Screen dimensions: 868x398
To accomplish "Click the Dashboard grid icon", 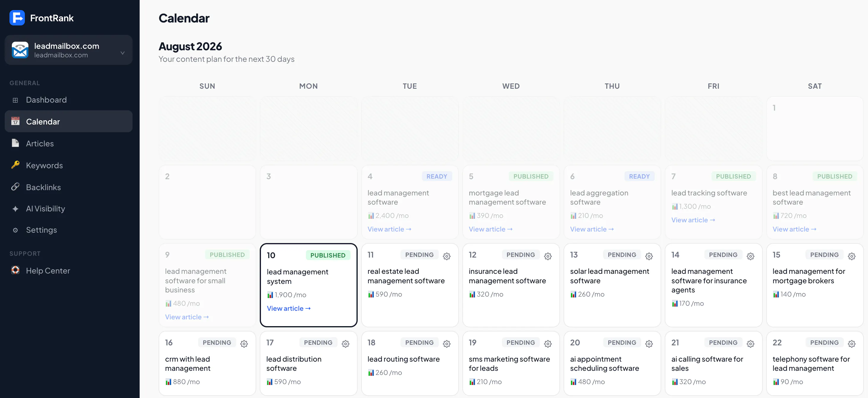I will [x=15, y=100].
